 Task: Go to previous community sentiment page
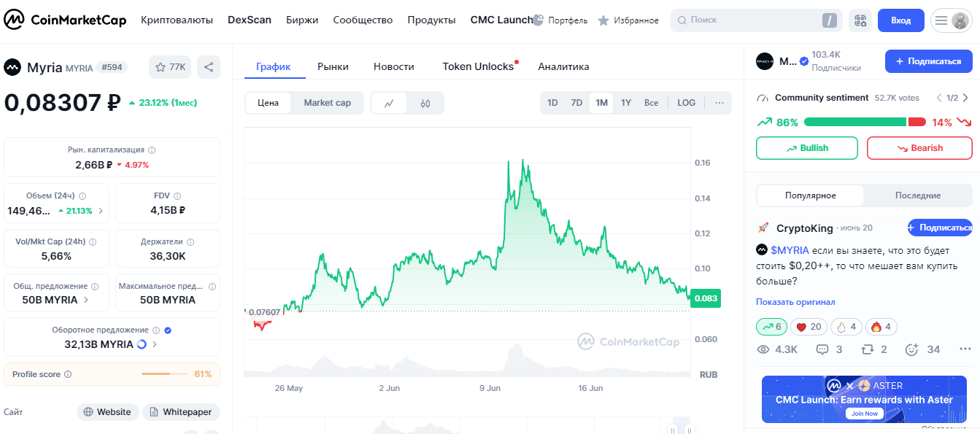pos(939,98)
